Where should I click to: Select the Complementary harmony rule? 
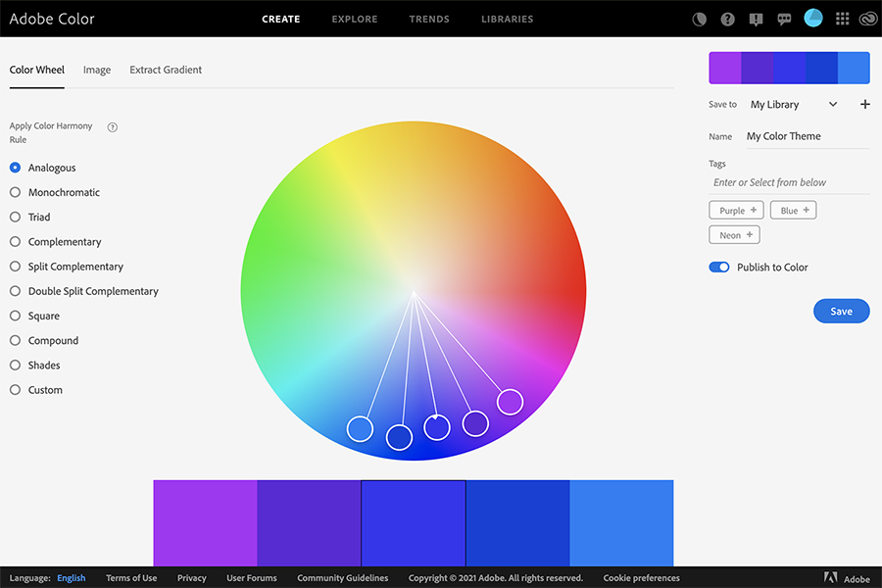[56, 242]
